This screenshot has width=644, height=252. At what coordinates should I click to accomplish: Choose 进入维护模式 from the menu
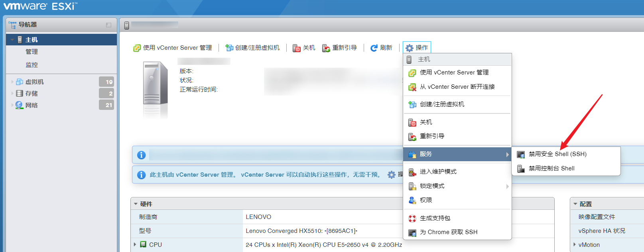point(457,172)
